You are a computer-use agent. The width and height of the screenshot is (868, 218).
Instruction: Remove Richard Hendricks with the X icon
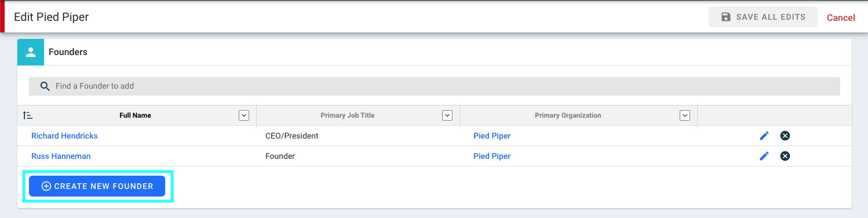(x=785, y=136)
